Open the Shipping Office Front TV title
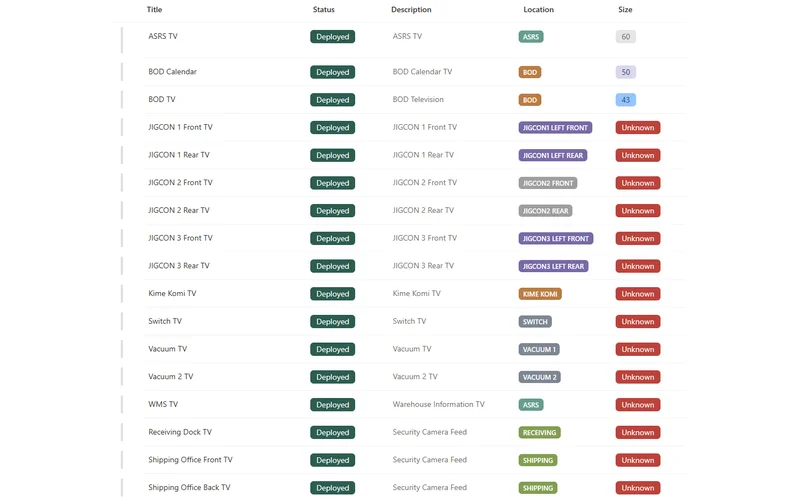The height and width of the screenshot is (500, 800). [x=190, y=460]
